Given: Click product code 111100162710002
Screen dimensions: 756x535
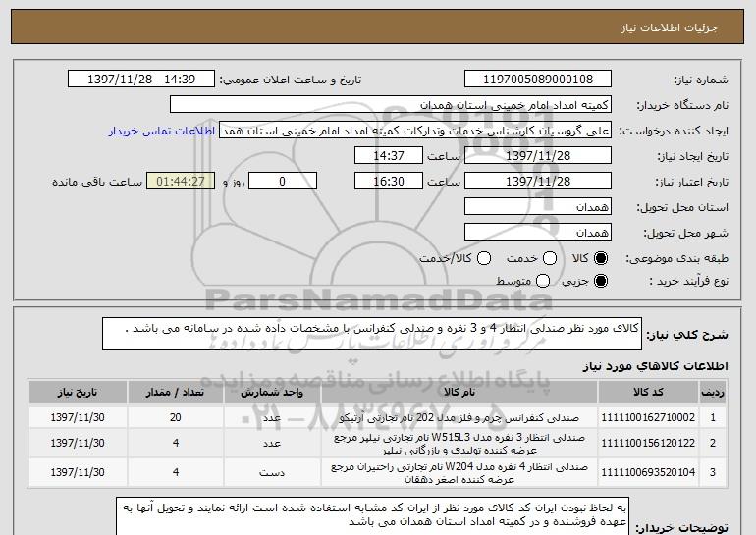Looking at the screenshot, I should point(648,417).
